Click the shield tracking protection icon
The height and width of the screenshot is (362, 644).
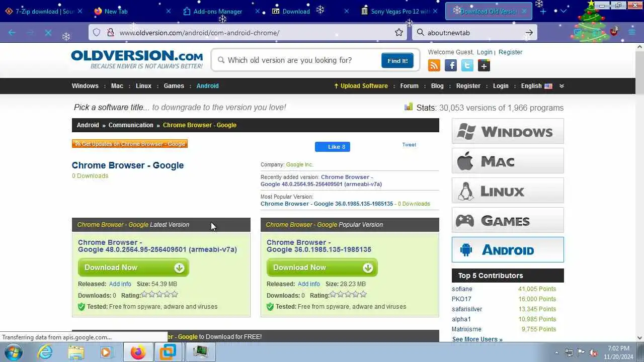tap(97, 33)
